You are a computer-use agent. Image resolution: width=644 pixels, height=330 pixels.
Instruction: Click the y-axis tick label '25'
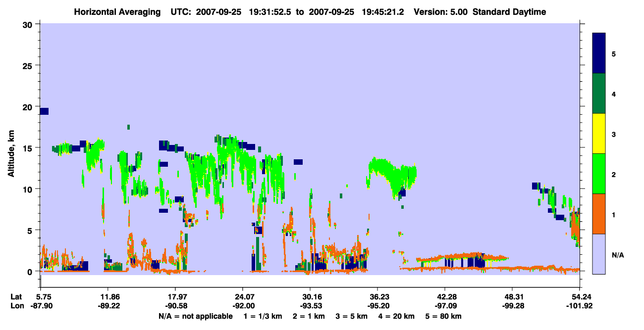click(x=29, y=65)
